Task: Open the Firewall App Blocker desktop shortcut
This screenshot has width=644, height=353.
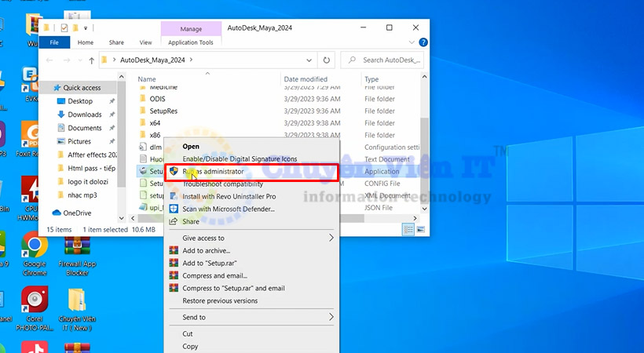Action: coord(78,248)
